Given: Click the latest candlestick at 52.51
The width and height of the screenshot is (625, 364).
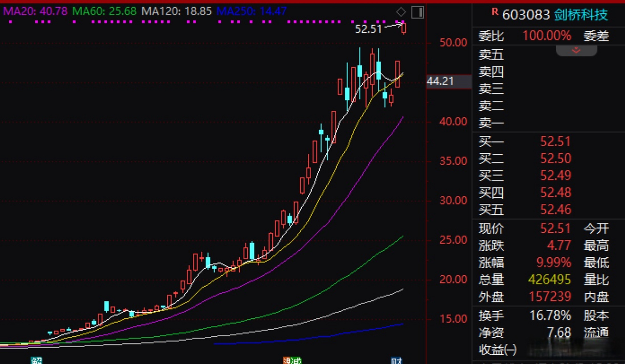Looking at the screenshot, I should pyautogui.click(x=404, y=28).
